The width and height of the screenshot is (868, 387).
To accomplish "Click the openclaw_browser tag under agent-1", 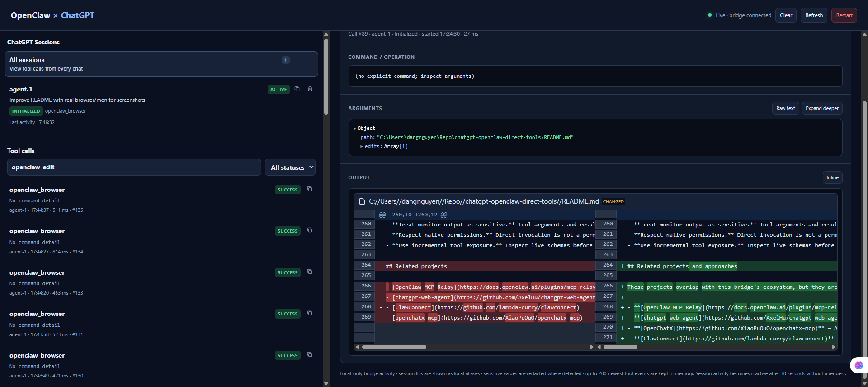I will point(65,111).
